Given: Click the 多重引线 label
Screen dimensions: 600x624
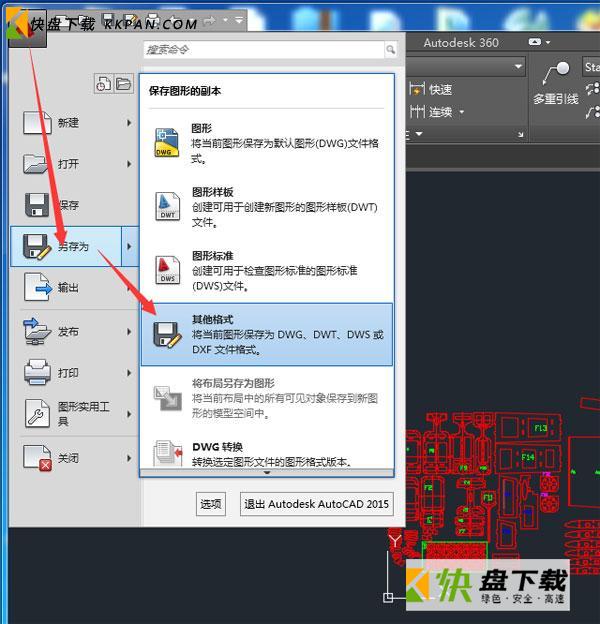Looking at the screenshot, I should point(556,99).
